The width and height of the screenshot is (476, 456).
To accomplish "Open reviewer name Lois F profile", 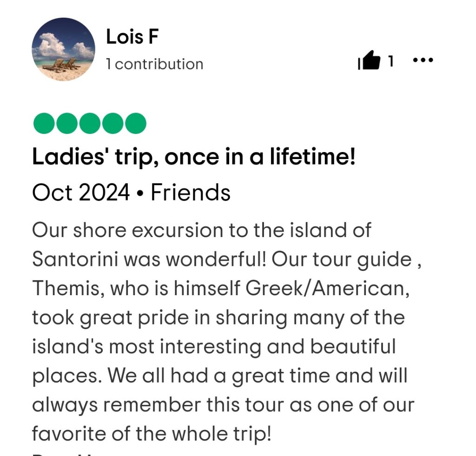I will pos(132,37).
